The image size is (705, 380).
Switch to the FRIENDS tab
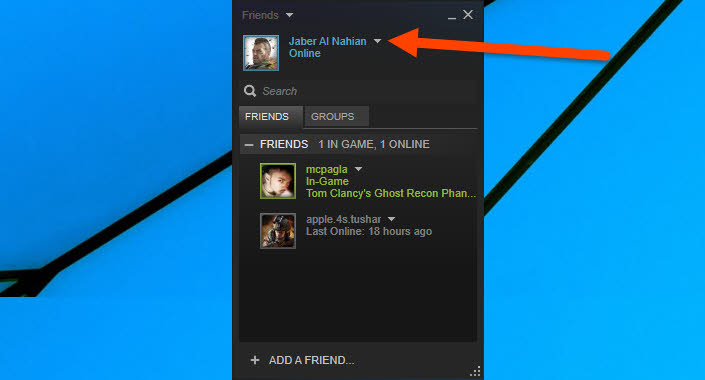(271, 117)
